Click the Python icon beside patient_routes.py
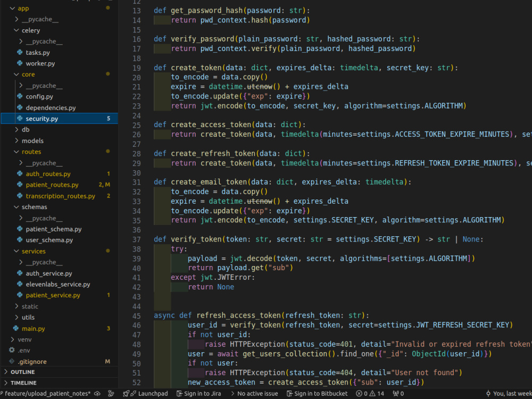The image size is (532, 399). (x=20, y=185)
